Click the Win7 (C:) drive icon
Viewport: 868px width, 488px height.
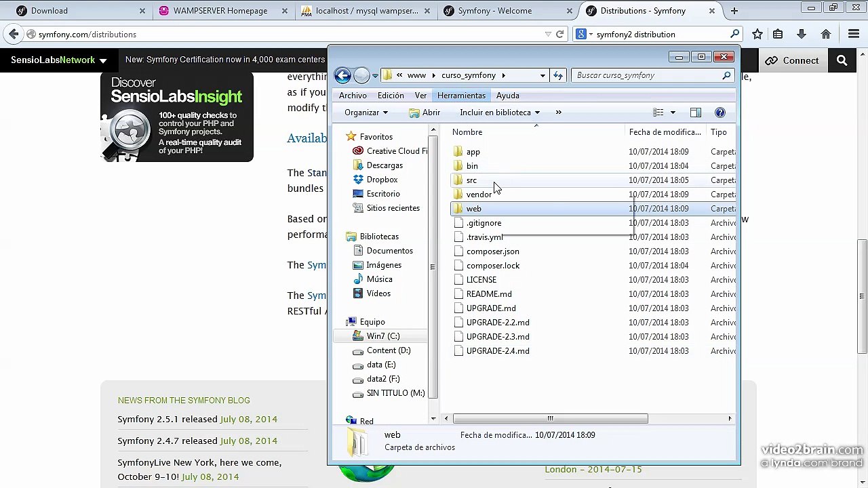359,336
